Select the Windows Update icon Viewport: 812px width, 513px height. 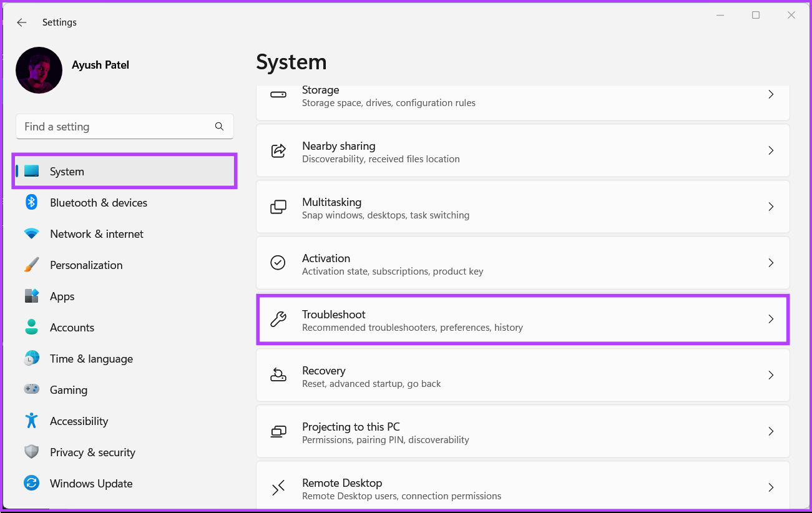pos(31,483)
